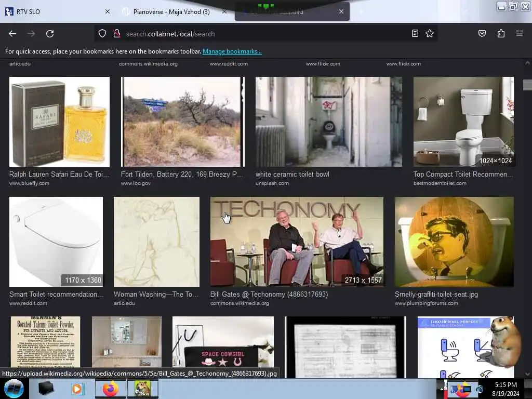Open Smart Toilet recommendation image

tap(56, 242)
